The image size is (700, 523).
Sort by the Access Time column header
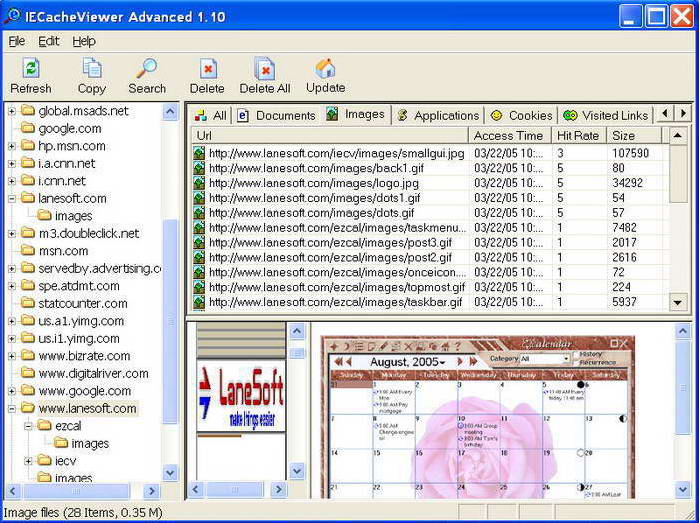[510, 136]
